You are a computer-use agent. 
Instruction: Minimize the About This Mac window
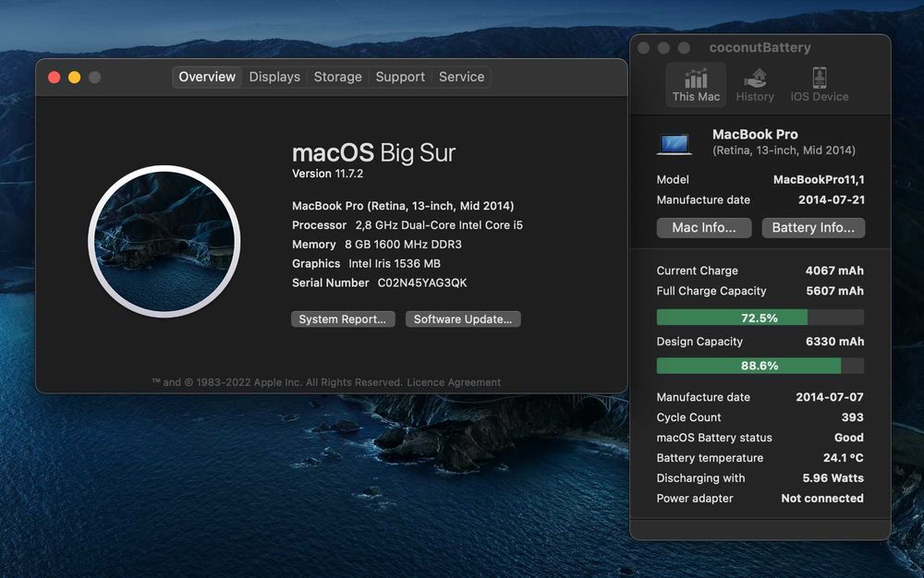pos(74,78)
